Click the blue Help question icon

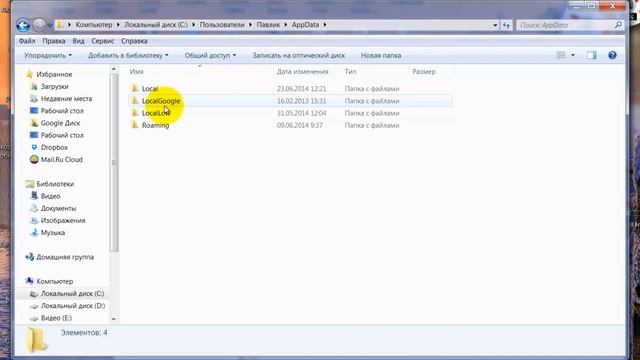click(612, 55)
